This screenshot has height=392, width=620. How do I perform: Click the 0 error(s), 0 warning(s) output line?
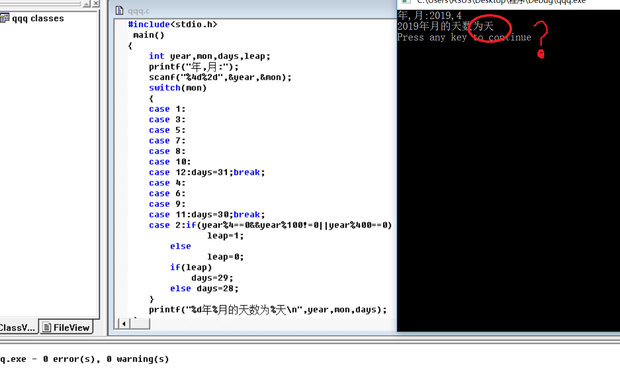84,359
